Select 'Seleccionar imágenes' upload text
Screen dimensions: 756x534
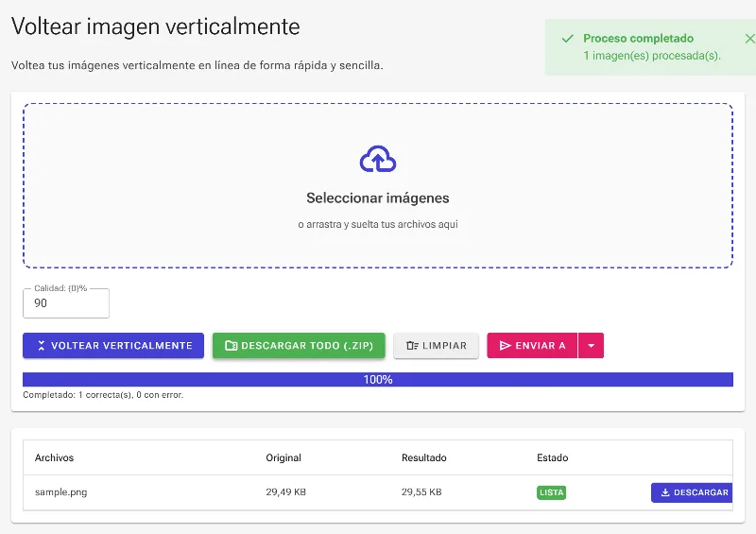[378, 198]
